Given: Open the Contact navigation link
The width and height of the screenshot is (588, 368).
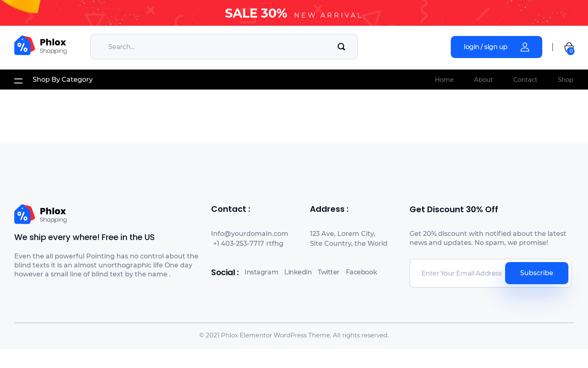Looking at the screenshot, I should coord(525,80).
